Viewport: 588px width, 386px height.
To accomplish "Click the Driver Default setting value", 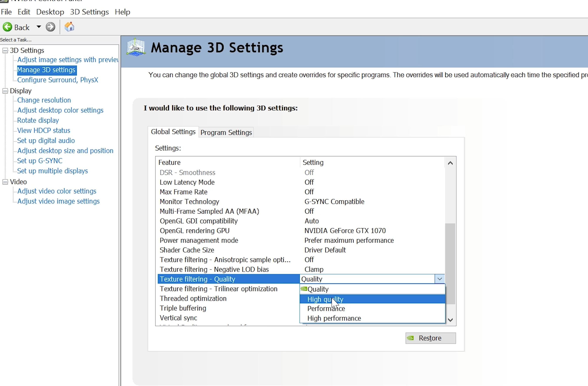I will click(325, 250).
